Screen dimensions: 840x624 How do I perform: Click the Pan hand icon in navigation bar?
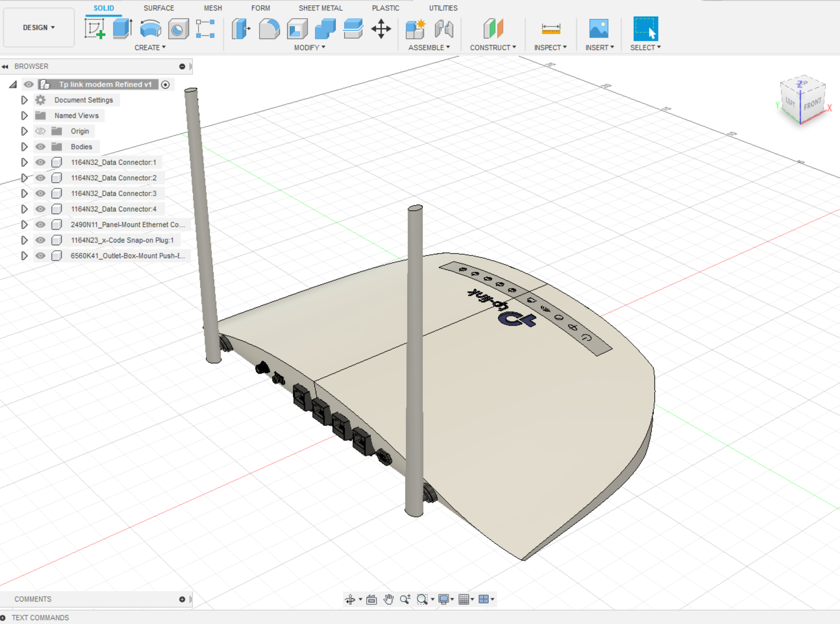(x=388, y=599)
